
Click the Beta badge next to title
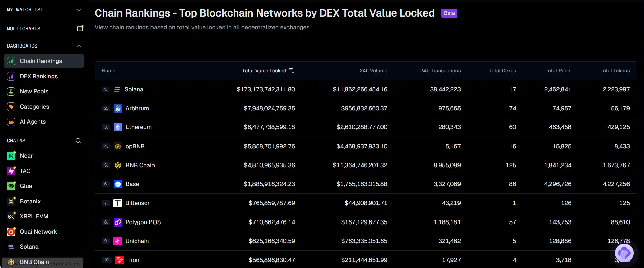pos(449,13)
